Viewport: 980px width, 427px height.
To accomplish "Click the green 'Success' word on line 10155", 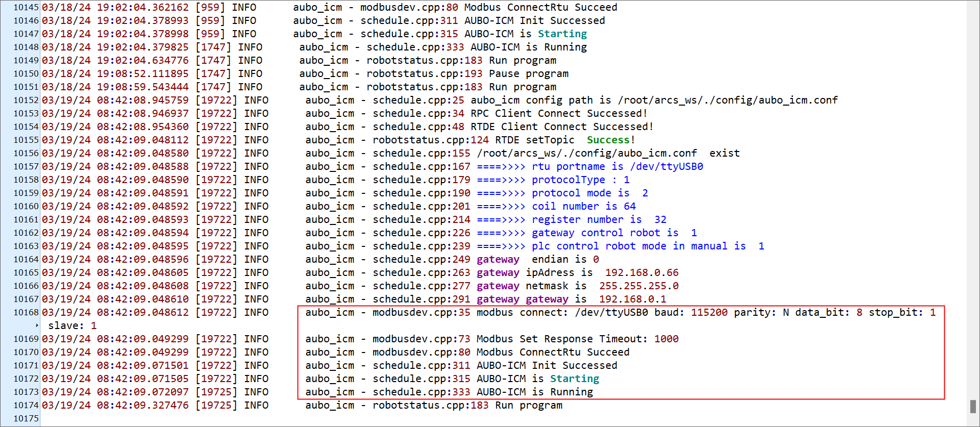I will pyautogui.click(x=608, y=140).
